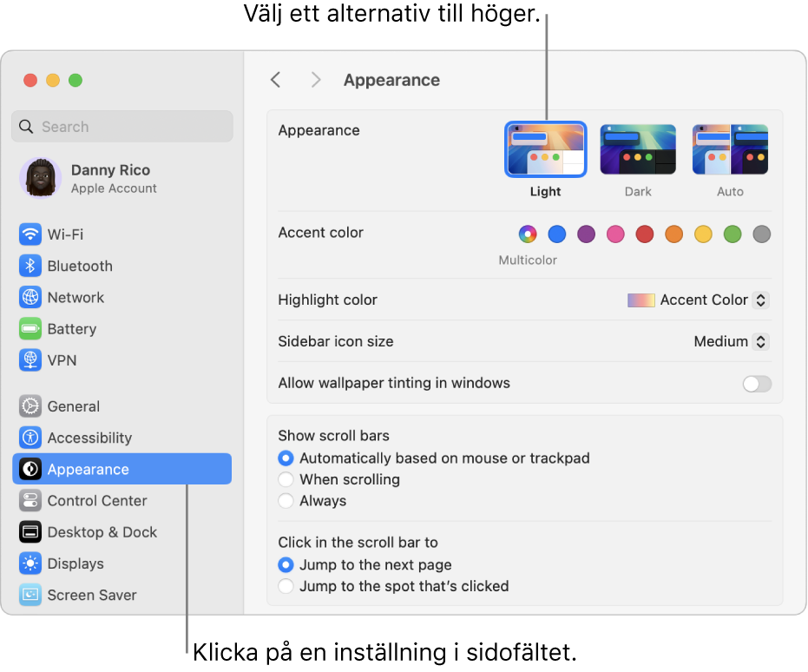Enable wallpaper tinting in windows

(757, 384)
